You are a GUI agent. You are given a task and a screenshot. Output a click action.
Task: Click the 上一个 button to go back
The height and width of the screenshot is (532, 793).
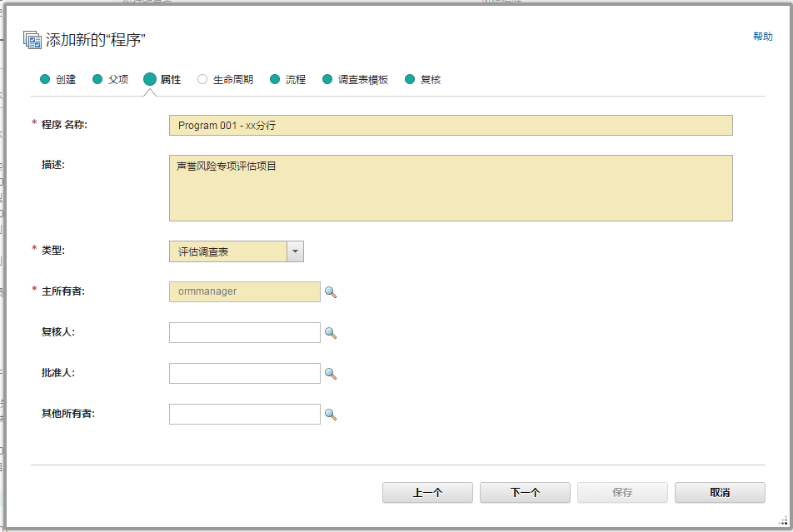pyautogui.click(x=427, y=492)
